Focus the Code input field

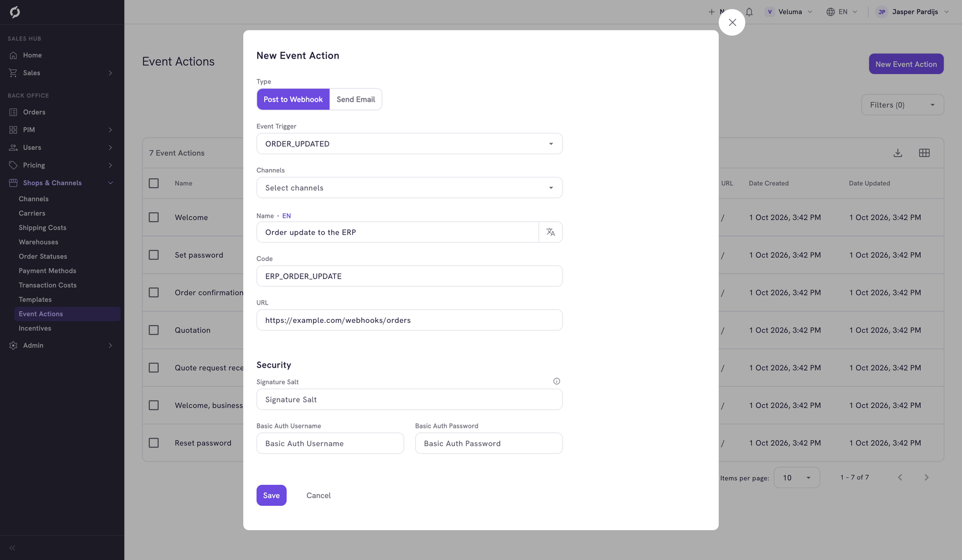[410, 276]
